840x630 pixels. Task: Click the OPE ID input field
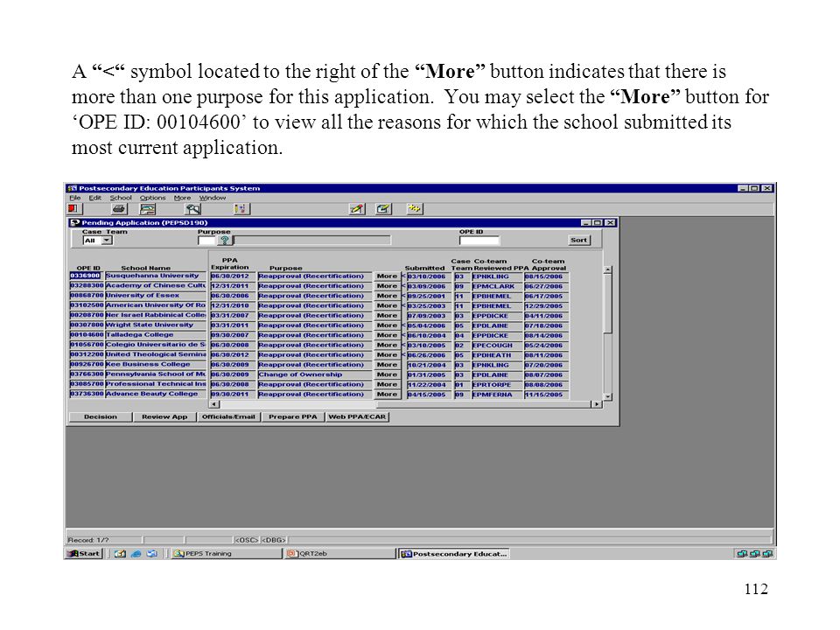pos(479,241)
